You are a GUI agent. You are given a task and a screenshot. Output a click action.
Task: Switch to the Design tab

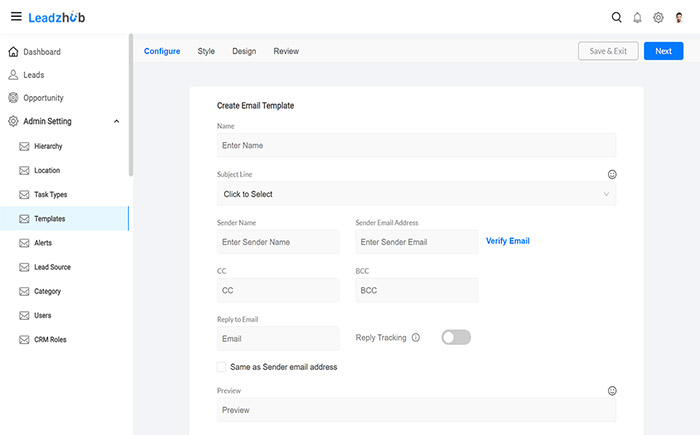click(244, 51)
